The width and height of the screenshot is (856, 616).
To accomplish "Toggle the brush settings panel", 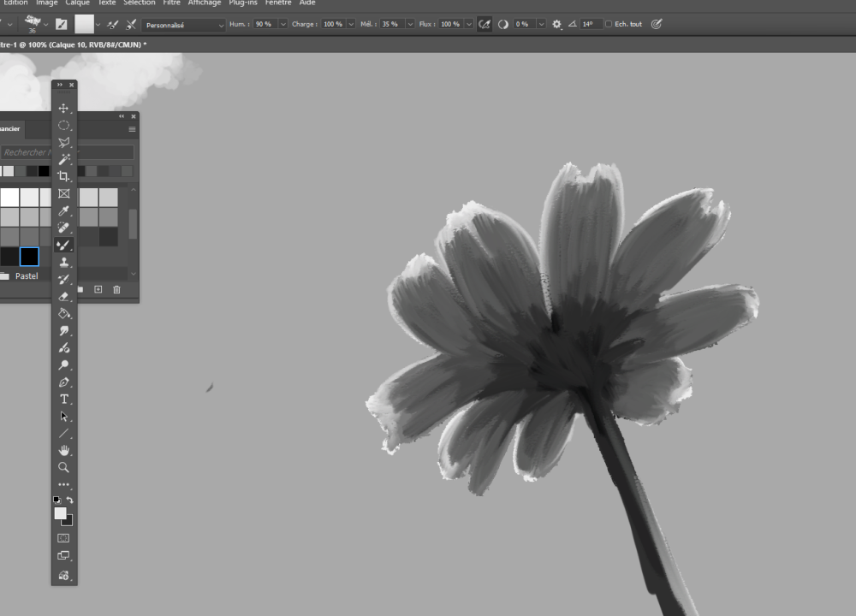I will pyautogui.click(x=61, y=24).
